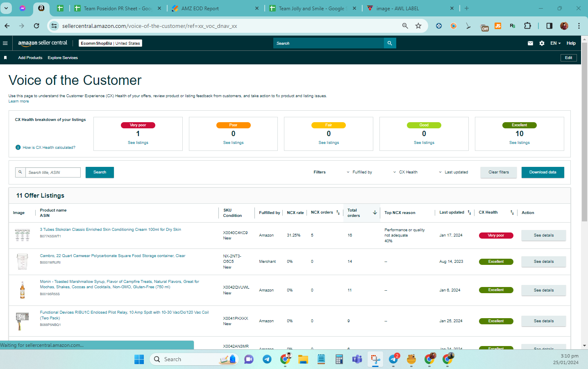This screenshot has width=588, height=369.
Task: View site information in the address bar
Action: click(54, 26)
